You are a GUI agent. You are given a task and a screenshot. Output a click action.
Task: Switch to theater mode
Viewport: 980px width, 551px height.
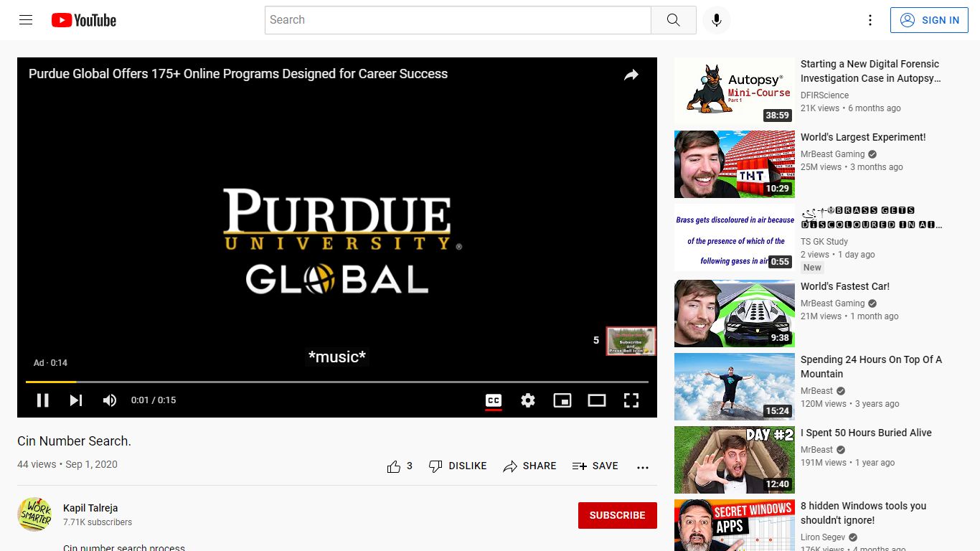tap(597, 400)
